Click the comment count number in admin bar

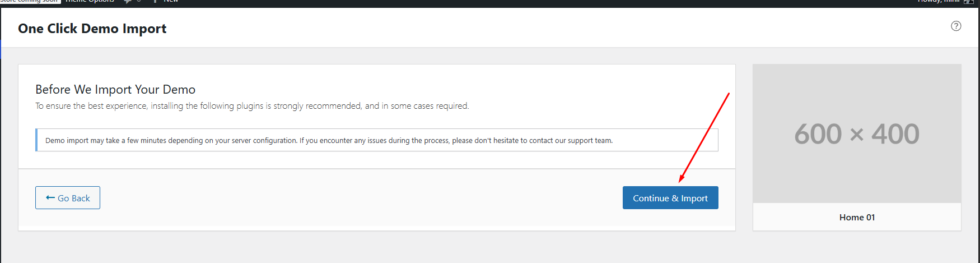point(139,2)
